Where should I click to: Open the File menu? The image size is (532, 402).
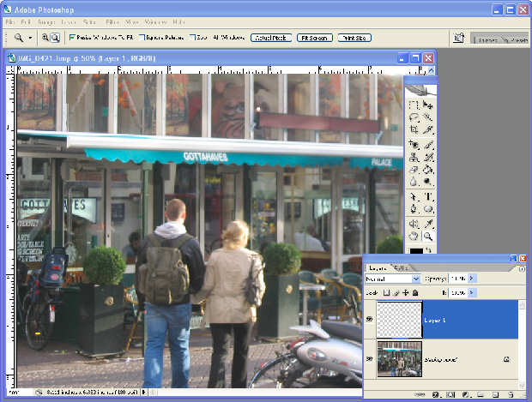tap(9, 22)
